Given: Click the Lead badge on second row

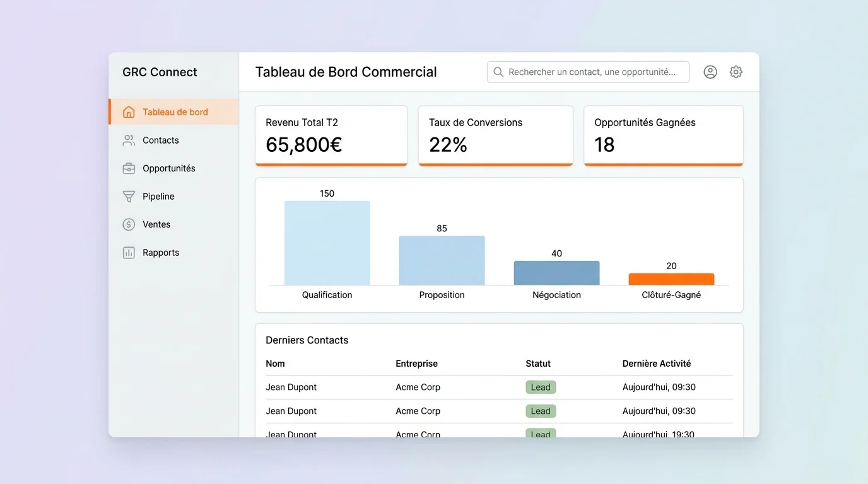Looking at the screenshot, I should tap(541, 411).
